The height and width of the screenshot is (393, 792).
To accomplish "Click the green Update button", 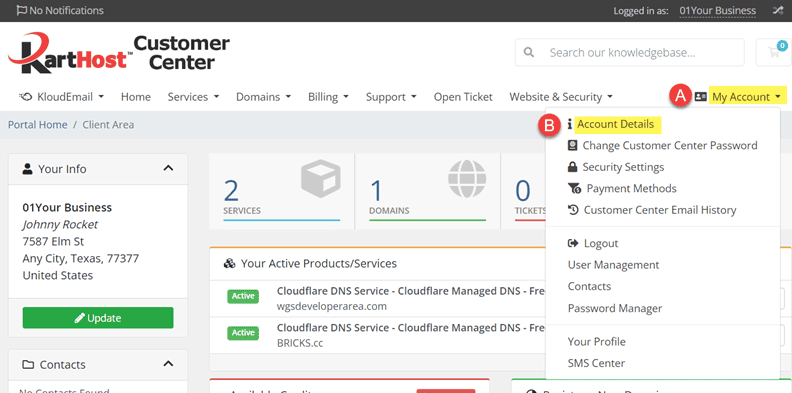I will click(98, 318).
